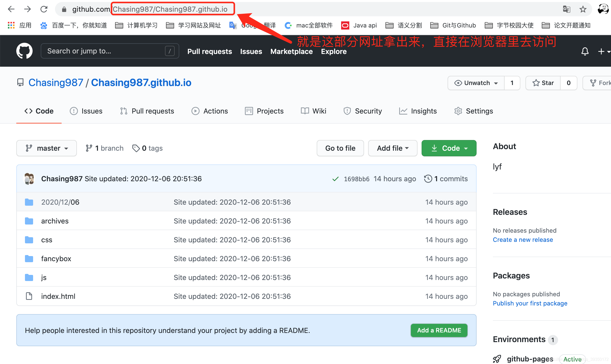This screenshot has width=611, height=364.
Task: Open the Chasing987 owner profile link
Action: point(56,83)
